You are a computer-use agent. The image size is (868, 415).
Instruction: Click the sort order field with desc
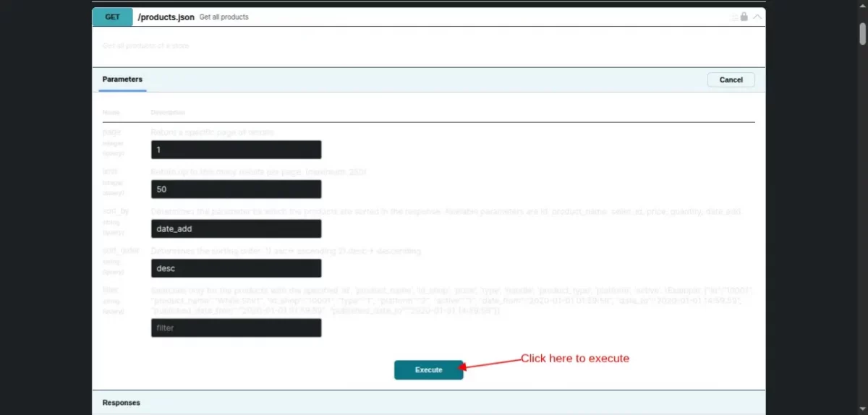[x=236, y=268]
